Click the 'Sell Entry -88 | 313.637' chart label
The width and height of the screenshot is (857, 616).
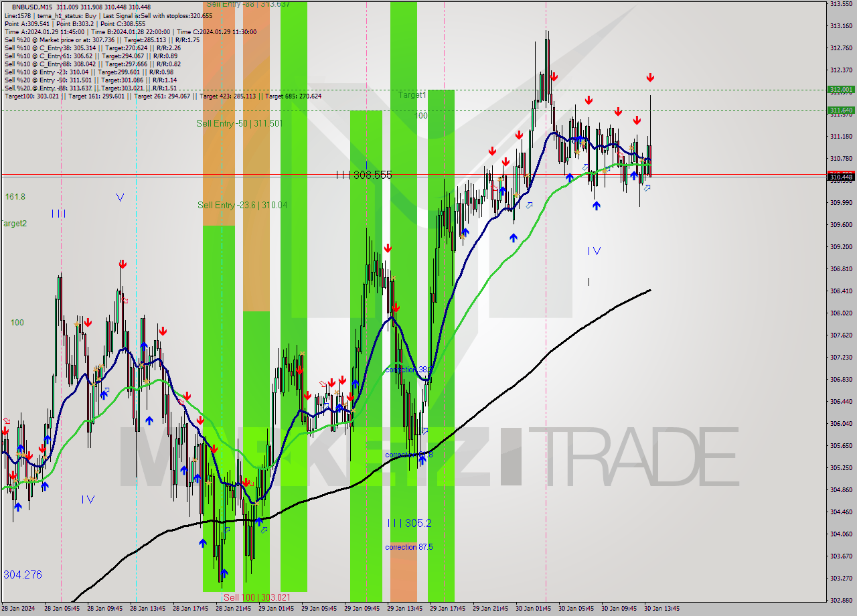(248, 4)
